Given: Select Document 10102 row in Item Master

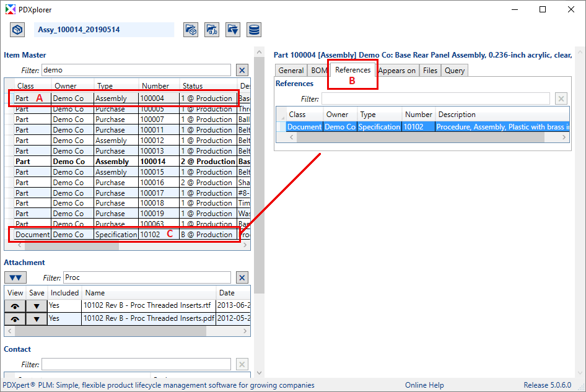Looking at the screenshot, I should click(129, 234).
